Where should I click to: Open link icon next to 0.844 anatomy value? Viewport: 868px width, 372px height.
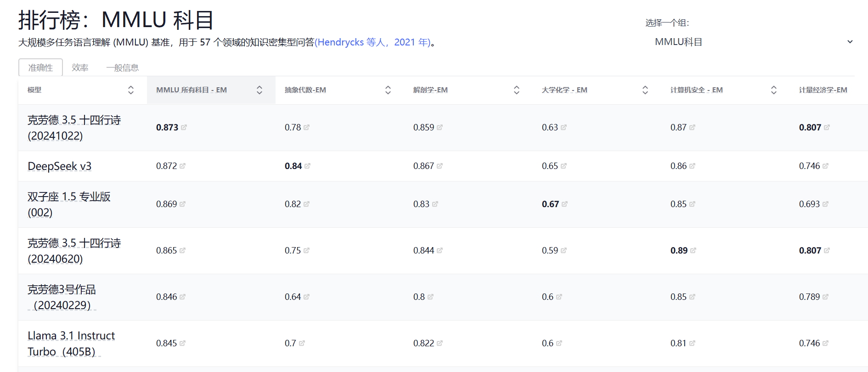tap(440, 250)
